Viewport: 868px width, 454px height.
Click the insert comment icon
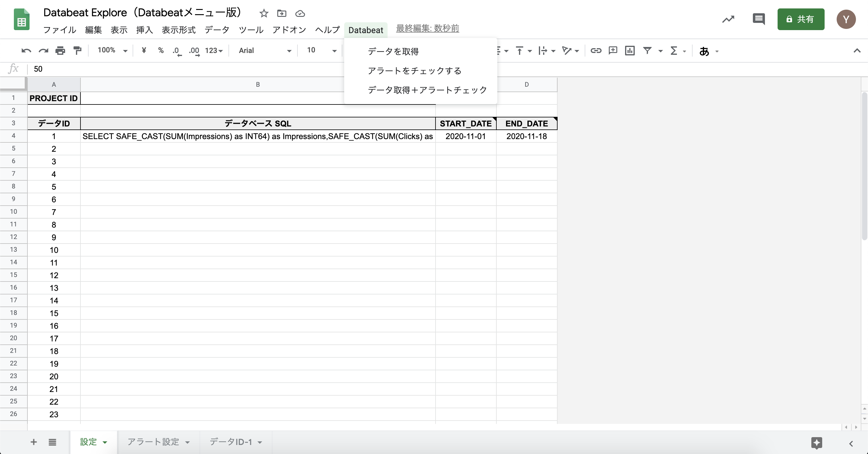tap(613, 51)
